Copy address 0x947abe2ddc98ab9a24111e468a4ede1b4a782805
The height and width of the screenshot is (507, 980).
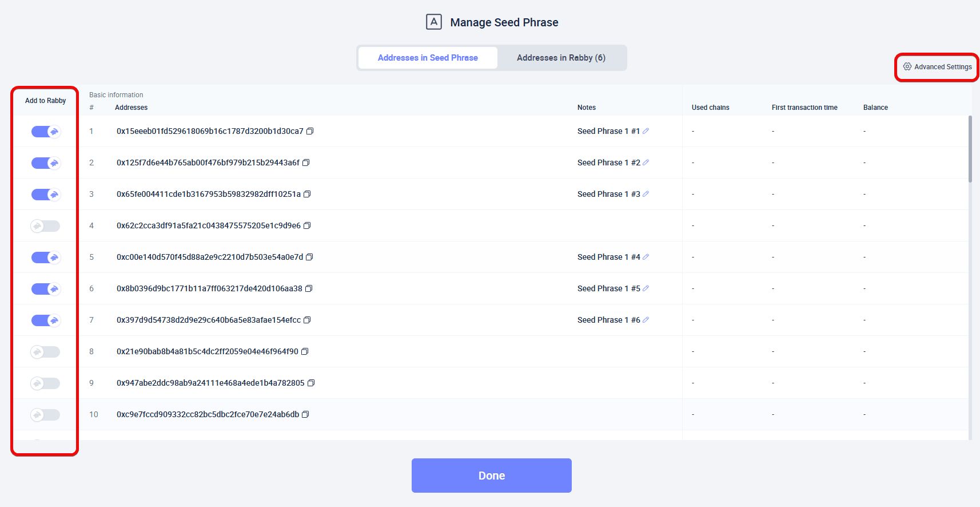point(311,383)
